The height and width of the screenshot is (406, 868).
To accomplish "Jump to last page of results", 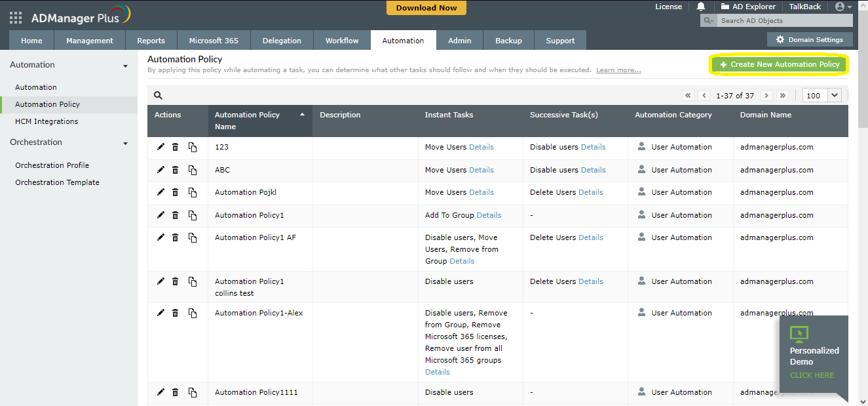I will coord(782,95).
